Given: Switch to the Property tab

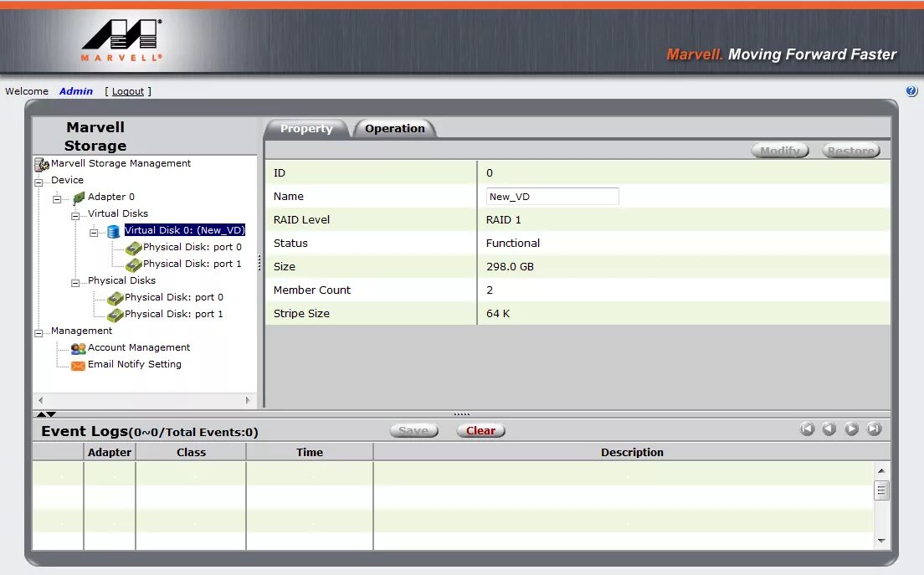Looking at the screenshot, I should click(306, 128).
